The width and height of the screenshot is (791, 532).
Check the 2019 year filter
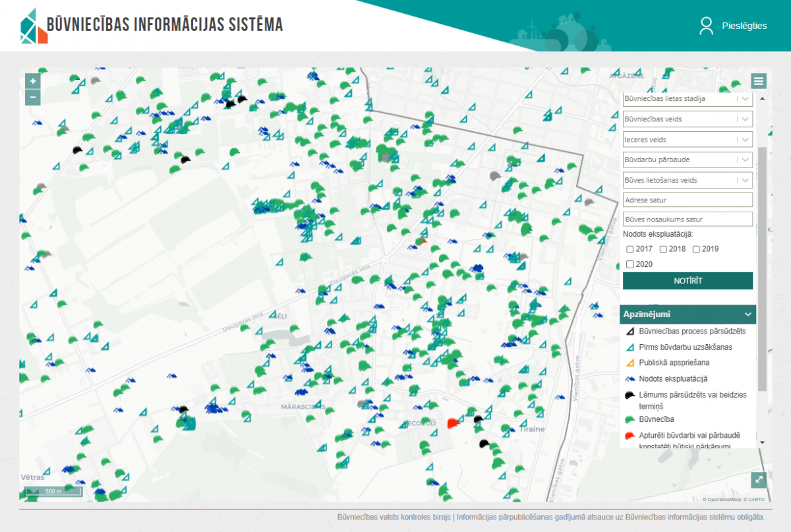[x=696, y=249]
